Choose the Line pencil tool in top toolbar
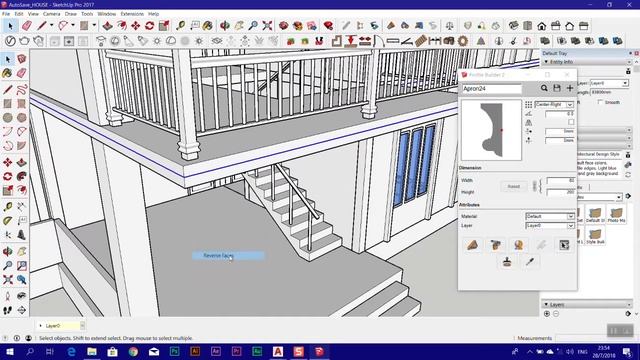This screenshot has width=640, height=360. pos(42,26)
